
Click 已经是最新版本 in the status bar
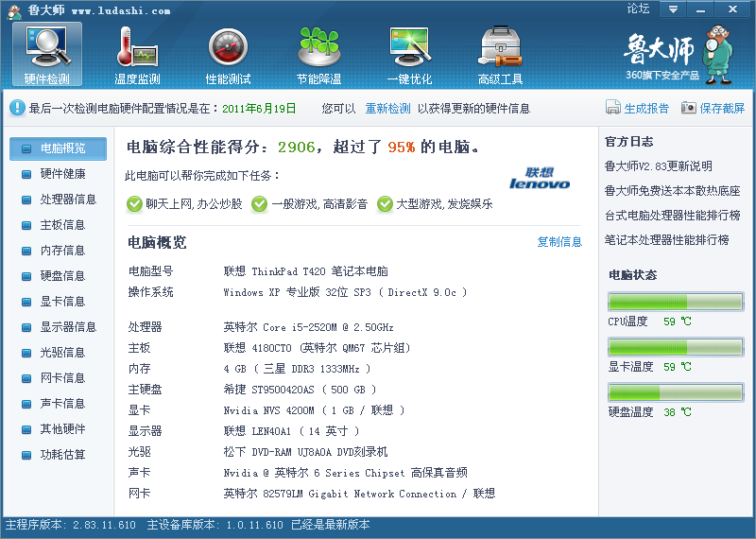pos(330,525)
